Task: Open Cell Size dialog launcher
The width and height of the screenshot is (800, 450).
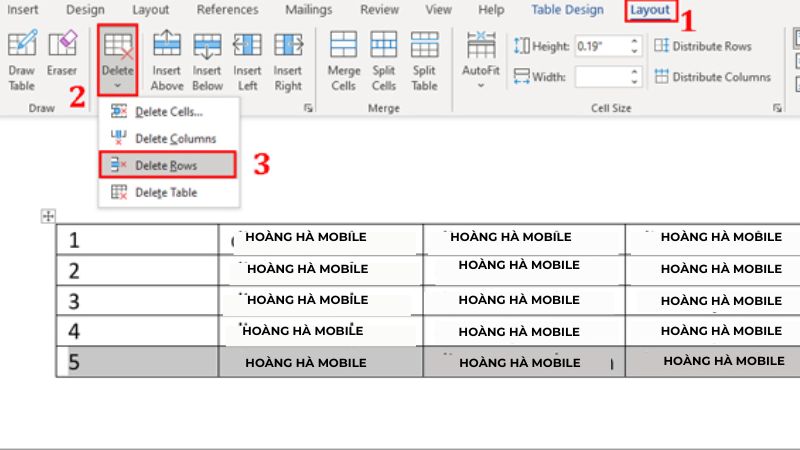Action: coord(777,107)
